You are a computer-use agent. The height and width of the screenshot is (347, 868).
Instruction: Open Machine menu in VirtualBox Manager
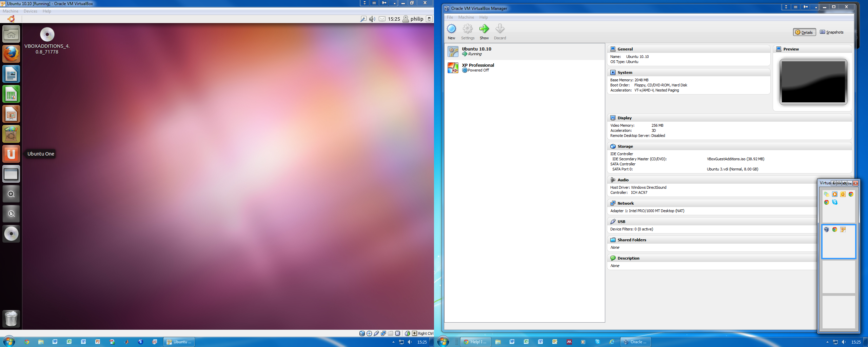(x=466, y=17)
